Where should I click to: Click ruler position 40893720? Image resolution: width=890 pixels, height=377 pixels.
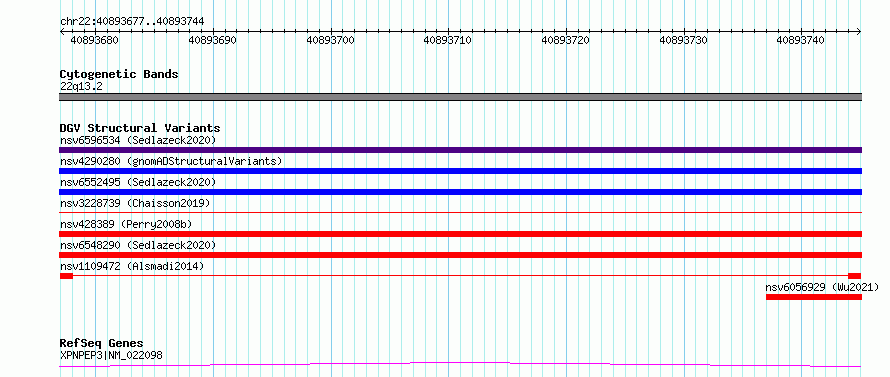(565, 40)
